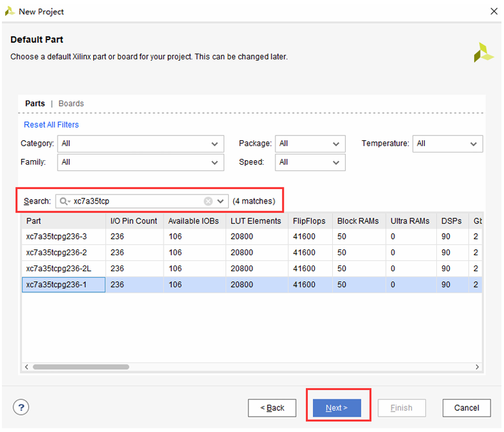
Task: Close the New Project dialog
Action: [494, 11]
